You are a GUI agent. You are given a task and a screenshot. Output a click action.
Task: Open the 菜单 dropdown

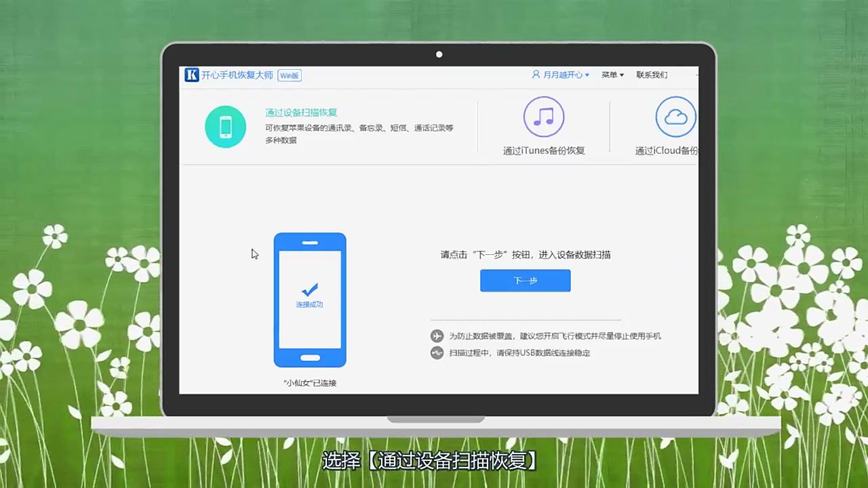pos(608,75)
